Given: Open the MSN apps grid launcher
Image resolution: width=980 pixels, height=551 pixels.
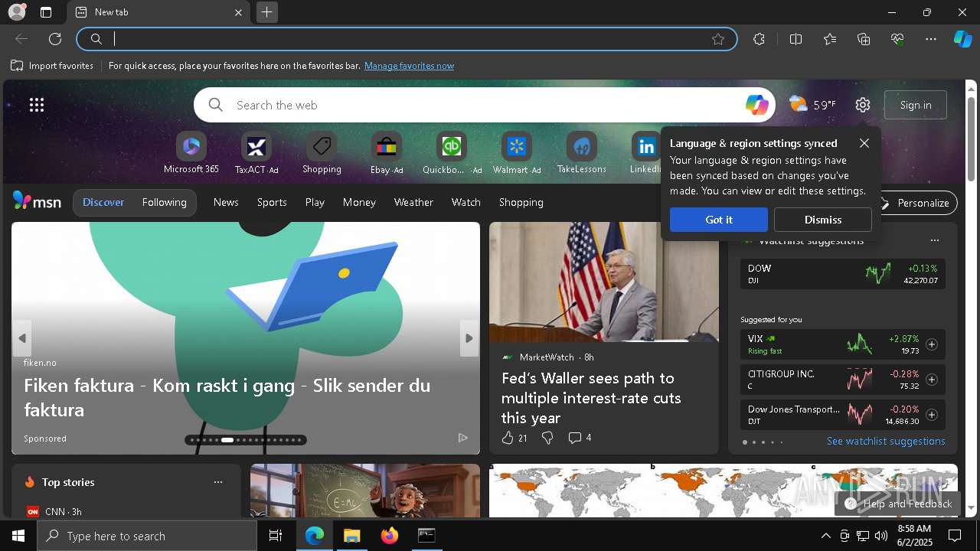Looking at the screenshot, I should point(37,105).
